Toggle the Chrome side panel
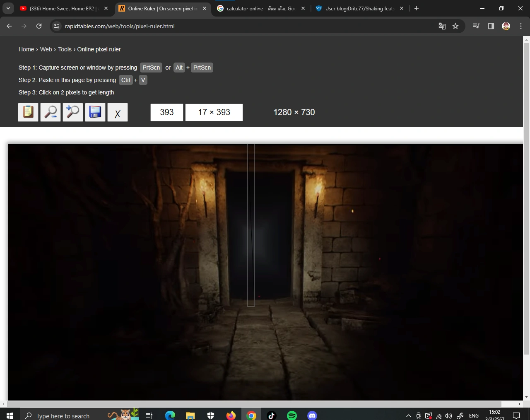Viewport: 530px width, 420px height. point(491,26)
